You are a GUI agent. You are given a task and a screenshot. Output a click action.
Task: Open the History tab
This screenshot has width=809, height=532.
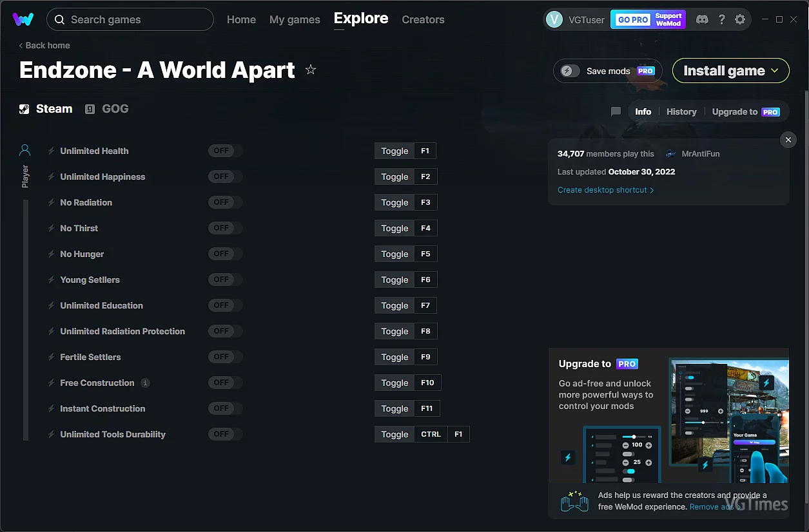[681, 111]
